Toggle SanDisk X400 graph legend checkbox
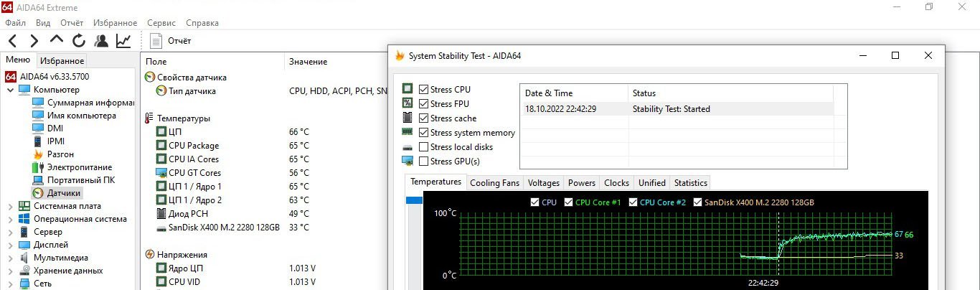 (x=699, y=202)
